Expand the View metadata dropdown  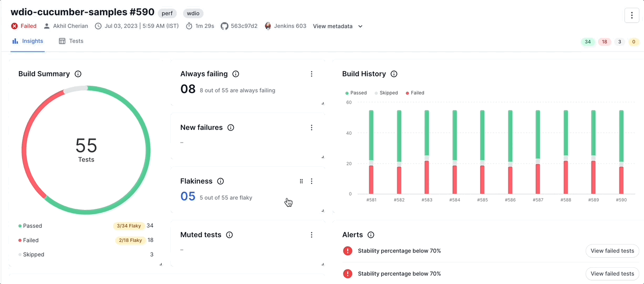coord(337,26)
